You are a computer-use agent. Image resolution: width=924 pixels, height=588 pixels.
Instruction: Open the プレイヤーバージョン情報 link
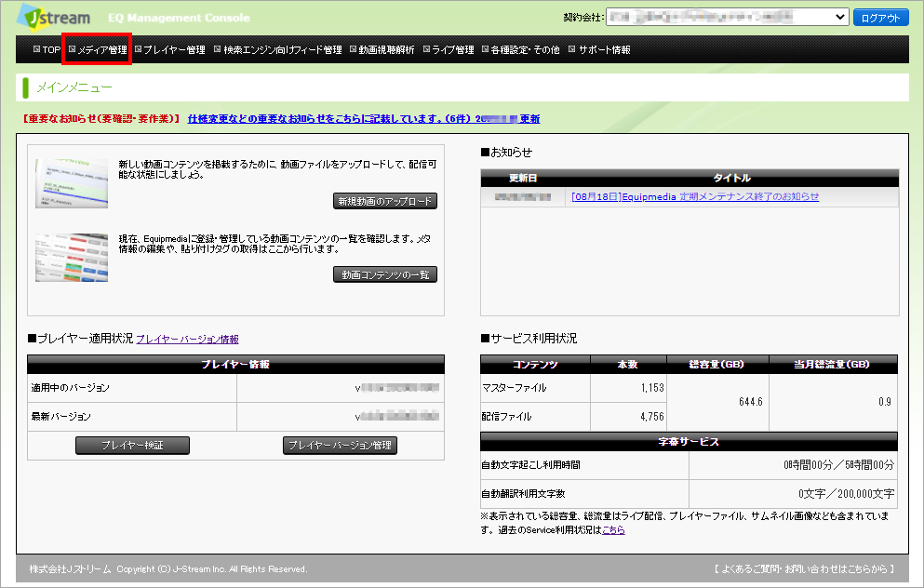tap(187, 340)
